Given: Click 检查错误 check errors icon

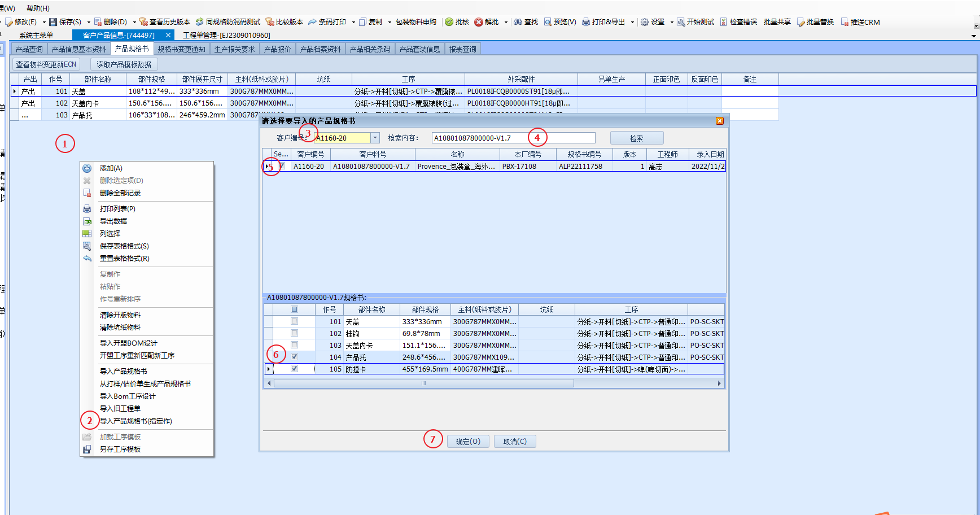Looking at the screenshot, I should [x=724, y=22].
